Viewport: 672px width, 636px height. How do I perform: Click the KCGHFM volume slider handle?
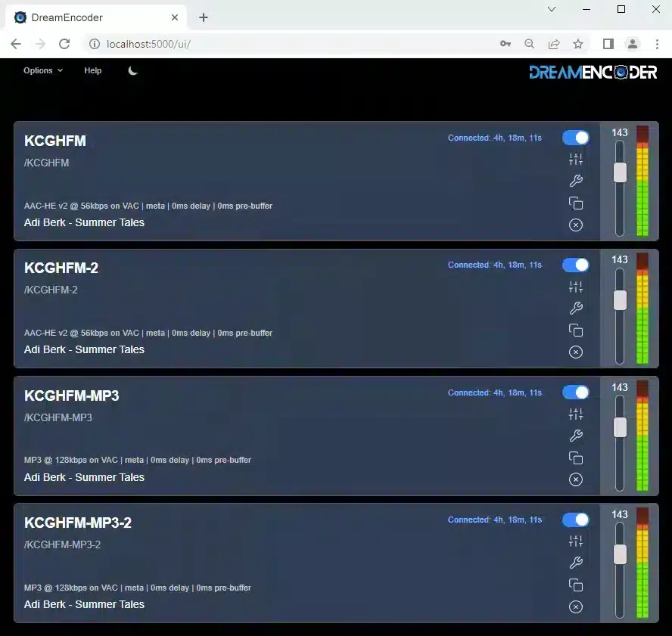pos(620,172)
